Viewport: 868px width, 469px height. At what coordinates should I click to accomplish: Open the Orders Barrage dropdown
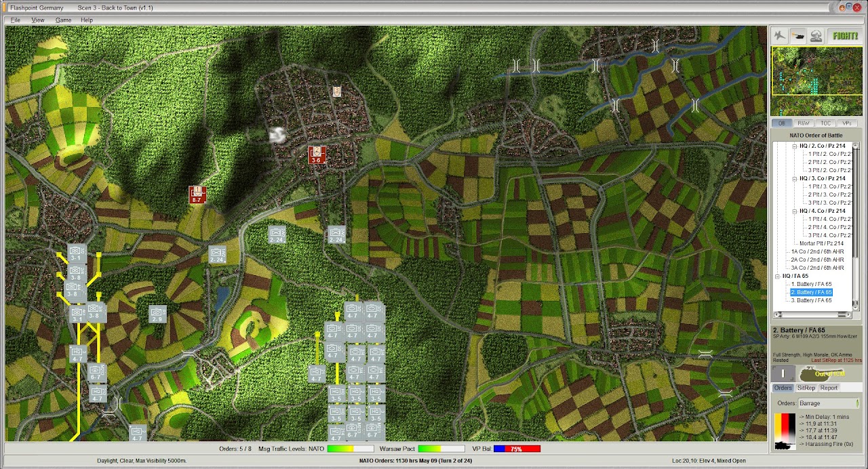[829, 403]
